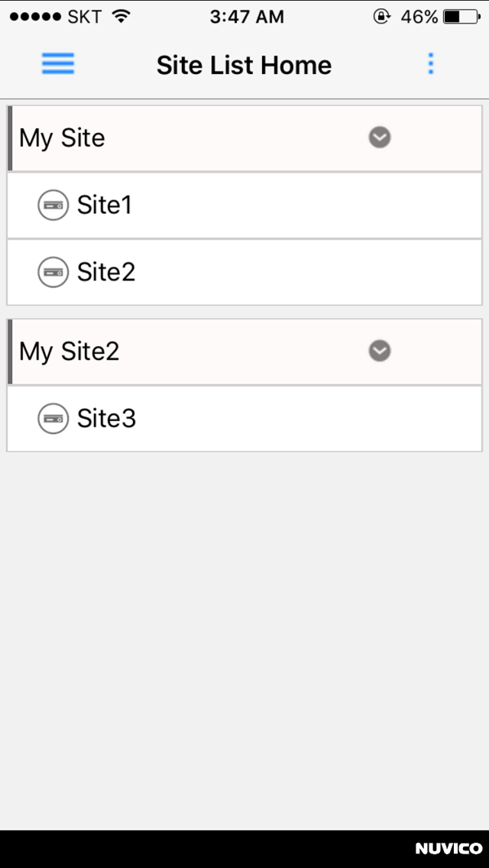Open the Site1 entry
Screen dimensions: 489x868
[x=105, y=205]
